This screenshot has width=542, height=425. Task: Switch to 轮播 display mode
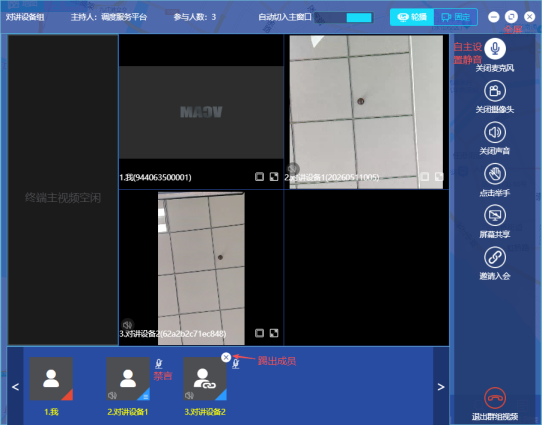tap(412, 17)
